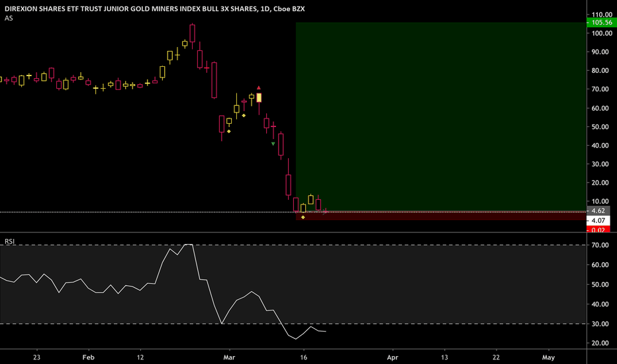The width and height of the screenshot is (617, 364).
Task: Click the 20.00 level on the RSI scale
Action: point(600,343)
